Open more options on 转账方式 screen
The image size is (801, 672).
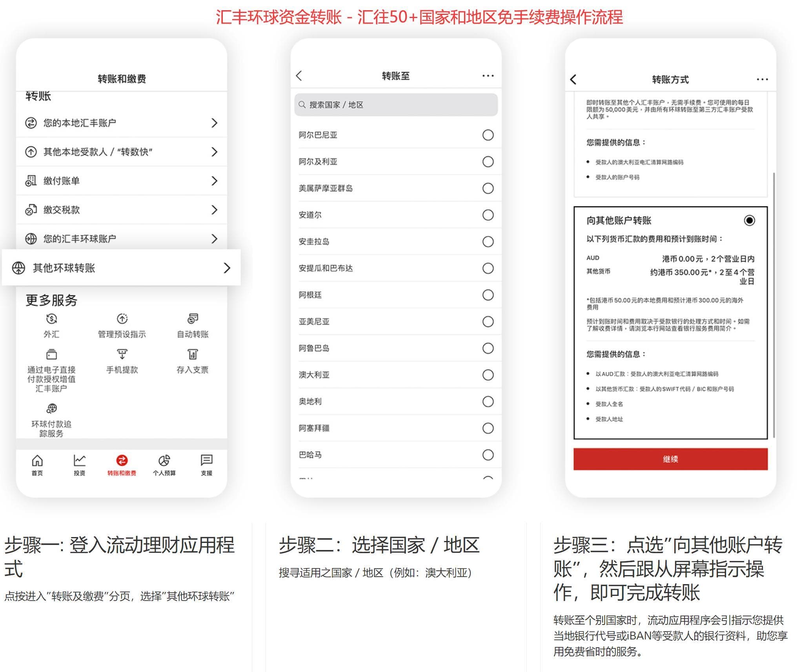pyautogui.click(x=762, y=80)
